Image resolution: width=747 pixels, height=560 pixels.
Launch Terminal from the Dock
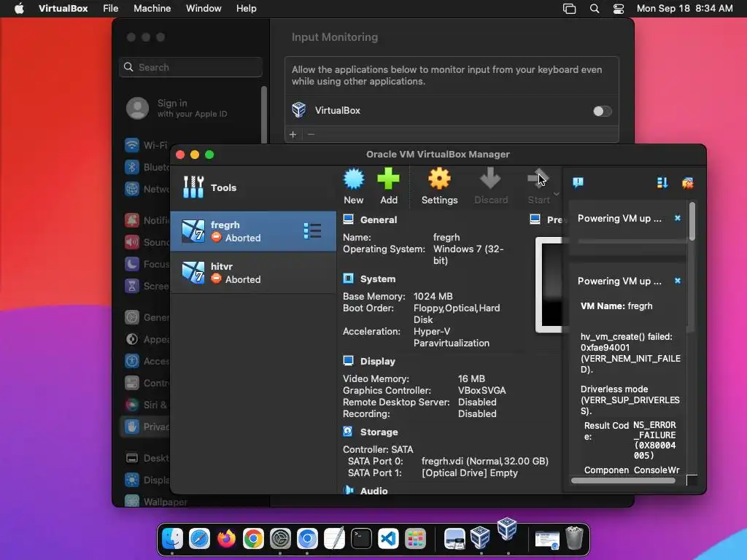[x=361, y=539]
